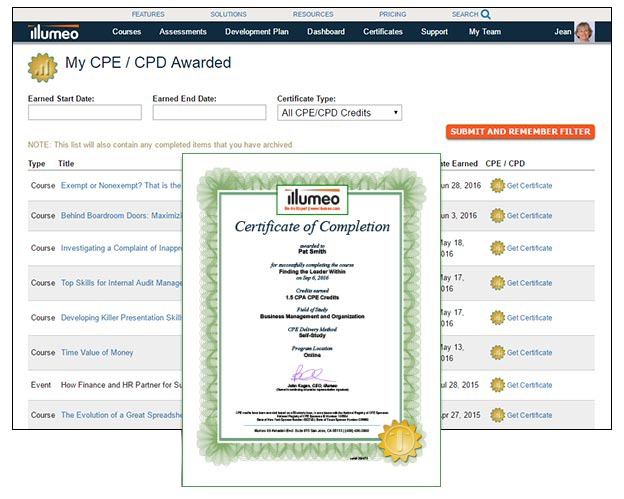This screenshot has height=499, width=624.
Task: Click the CPE / CPD column header
Action: click(505, 164)
